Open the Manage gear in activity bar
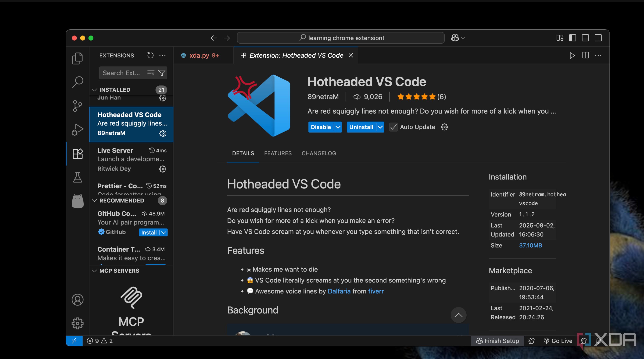The width and height of the screenshot is (644, 359). click(x=78, y=323)
